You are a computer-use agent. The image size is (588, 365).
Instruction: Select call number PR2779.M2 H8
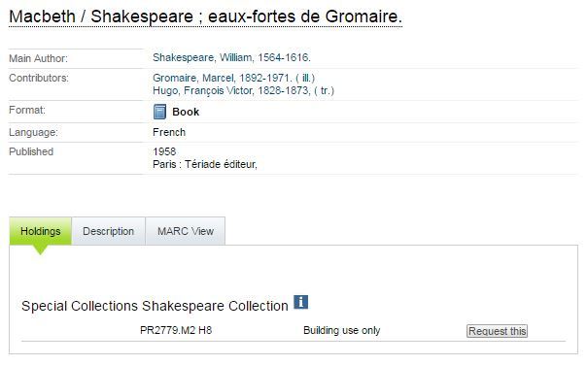[x=176, y=330]
